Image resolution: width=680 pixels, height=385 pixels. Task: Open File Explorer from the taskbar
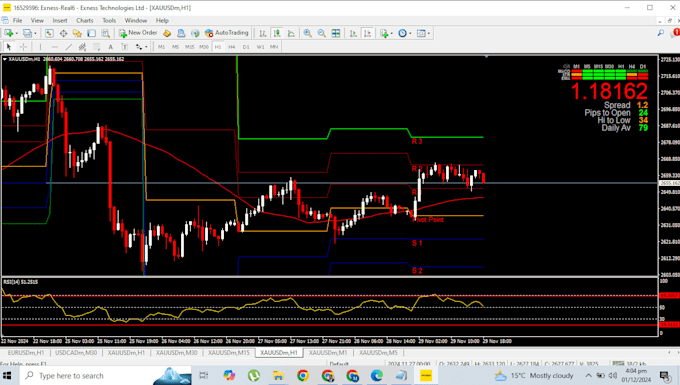click(x=278, y=375)
